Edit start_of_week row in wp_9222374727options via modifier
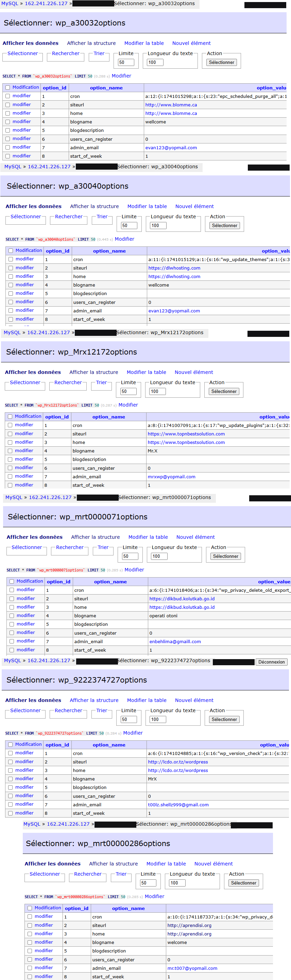This screenshot has width=291, height=980. (x=24, y=813)
